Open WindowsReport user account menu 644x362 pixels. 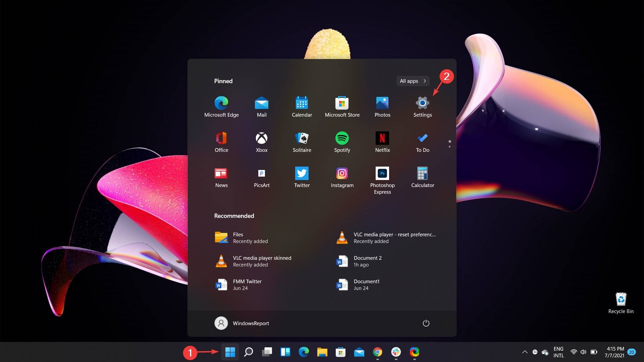(242, 323)
